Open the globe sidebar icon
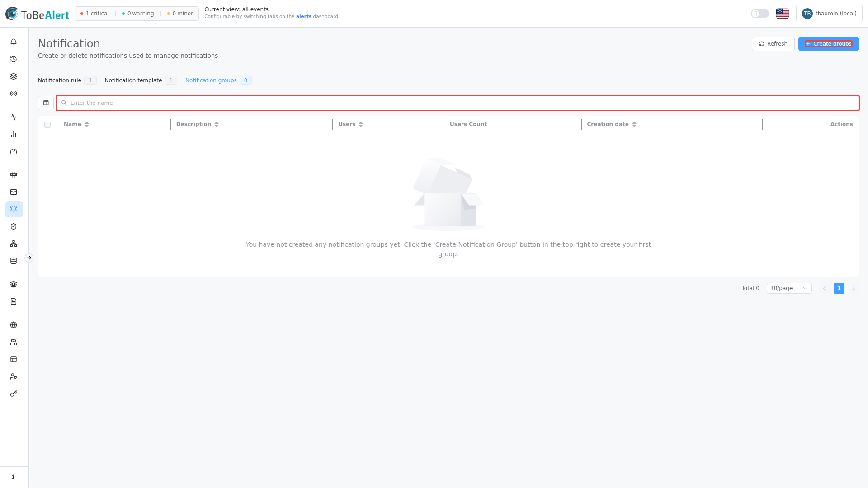 [x=14, y=325]
